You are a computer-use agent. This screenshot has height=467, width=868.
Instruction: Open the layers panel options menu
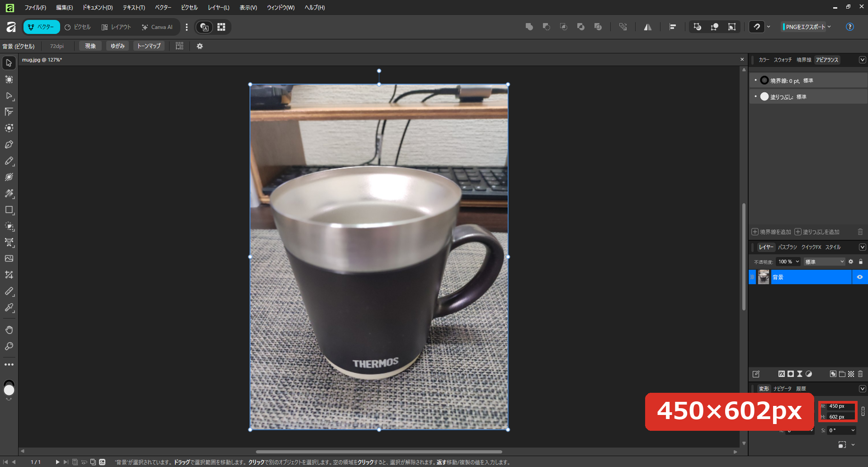click(x=863, y=247)
